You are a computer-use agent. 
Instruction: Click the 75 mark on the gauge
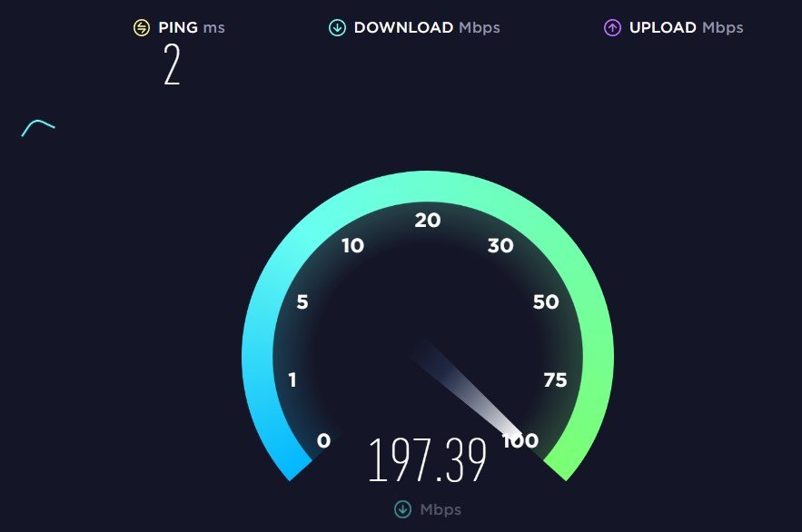coord(555,379)
